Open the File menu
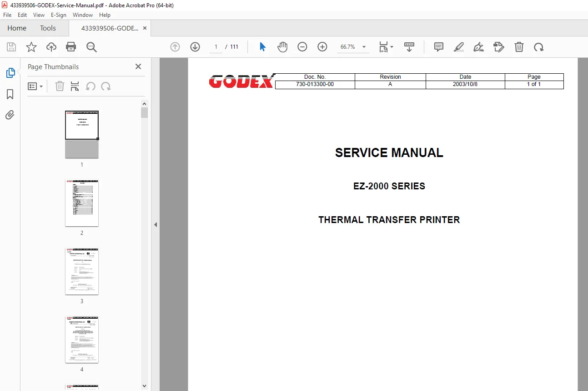The image size is (588, 391). point(7,15)
